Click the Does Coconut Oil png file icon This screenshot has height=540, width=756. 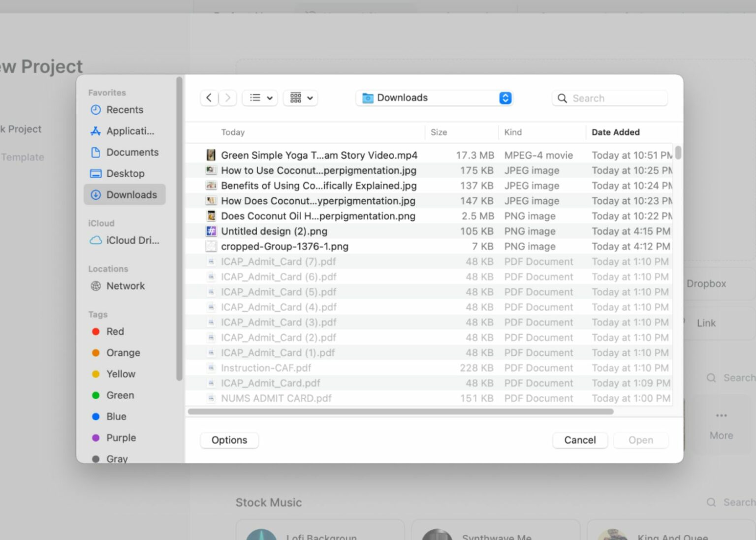(x=211, y=216)
